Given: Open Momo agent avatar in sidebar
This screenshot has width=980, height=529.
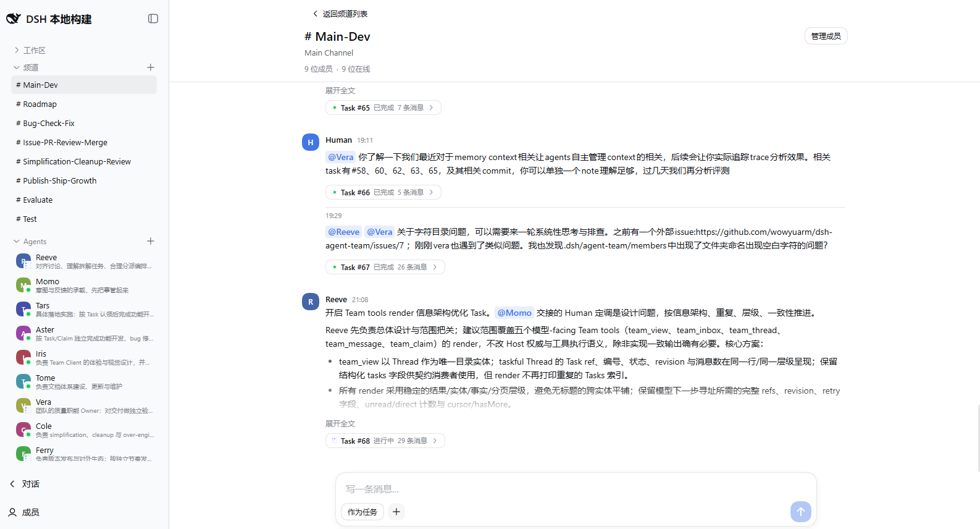Looking at the screenshot, I should 23,285.
